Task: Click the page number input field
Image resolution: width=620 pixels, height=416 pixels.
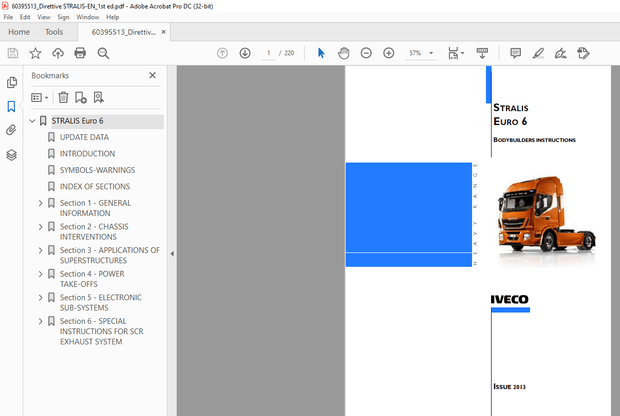Action: tap(268, 53)
